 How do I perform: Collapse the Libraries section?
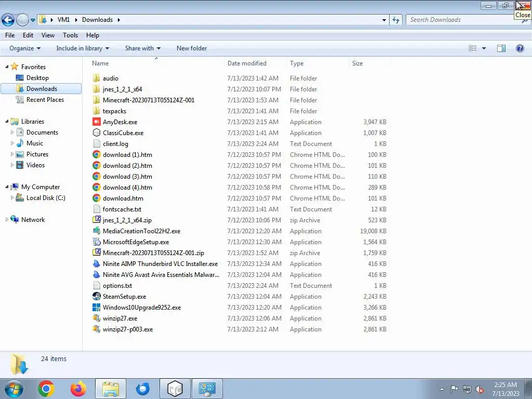click(x=7, y=121)
